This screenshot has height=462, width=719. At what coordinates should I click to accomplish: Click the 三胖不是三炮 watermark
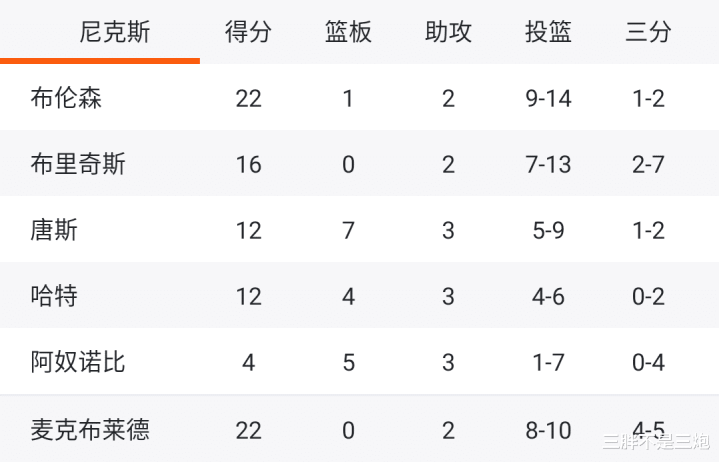point(656,441)
